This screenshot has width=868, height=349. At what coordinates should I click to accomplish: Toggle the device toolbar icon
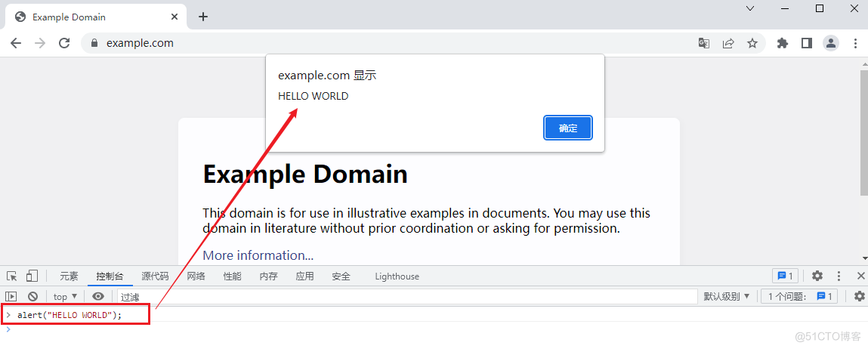32,276
